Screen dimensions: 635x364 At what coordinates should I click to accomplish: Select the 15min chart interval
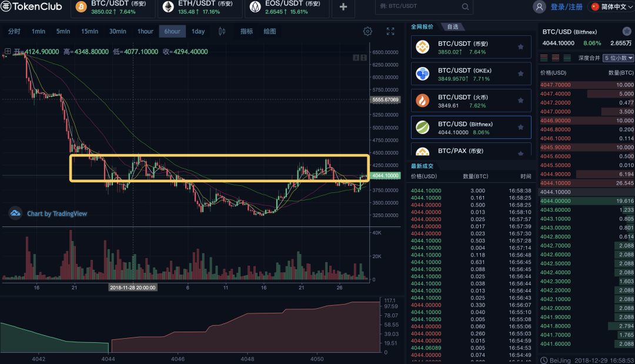coord(89,31)
